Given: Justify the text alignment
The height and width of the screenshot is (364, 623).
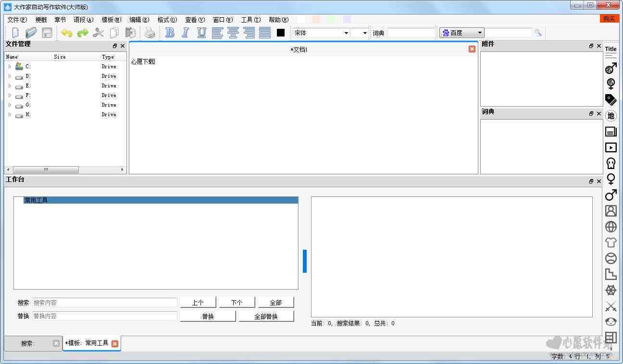Looking at the screenshot, I should 265,33.
